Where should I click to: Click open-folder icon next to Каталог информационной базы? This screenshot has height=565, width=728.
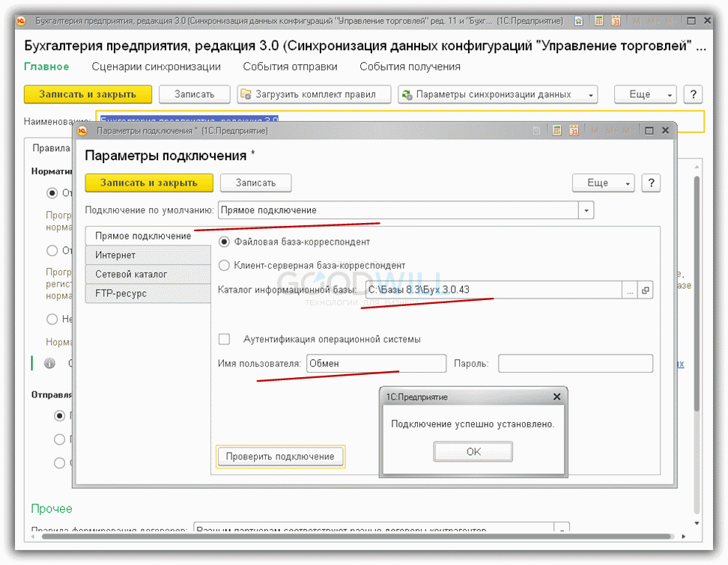point(645,290)
